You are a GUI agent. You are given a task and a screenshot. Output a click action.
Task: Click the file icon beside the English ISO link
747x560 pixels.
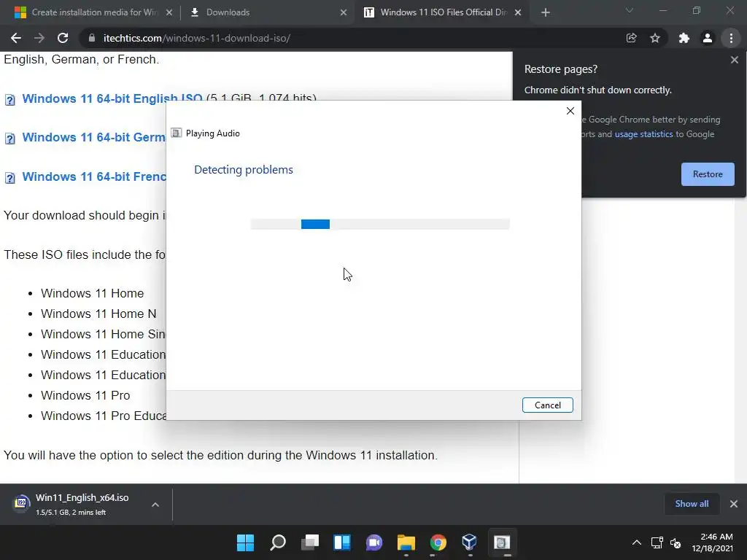pyautogui.click(x=9, y=99)
